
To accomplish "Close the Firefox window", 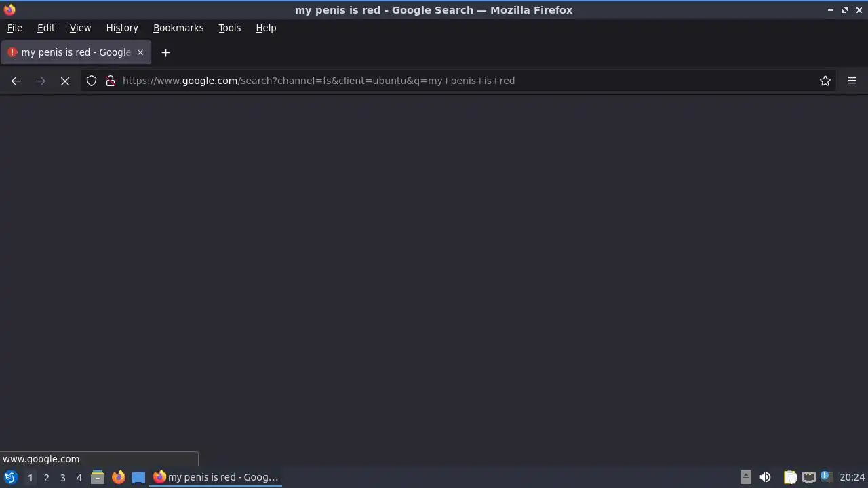I will pyautogui.click(x=859, y=10).
